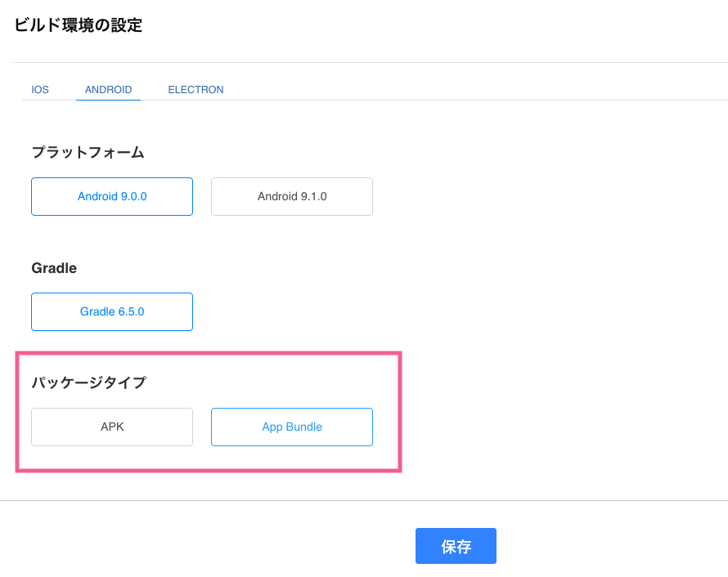The image size is (728, 577).
Task: Click the ビルド環境の設定 page title
Action: (x=78, y=25)
